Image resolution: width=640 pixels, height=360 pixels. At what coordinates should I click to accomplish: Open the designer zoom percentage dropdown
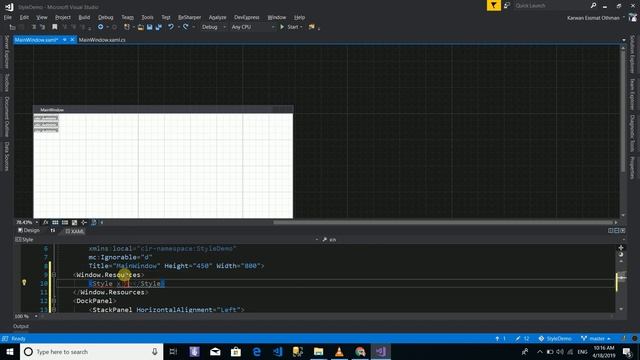pyautogui.click(x=27, y=222)
